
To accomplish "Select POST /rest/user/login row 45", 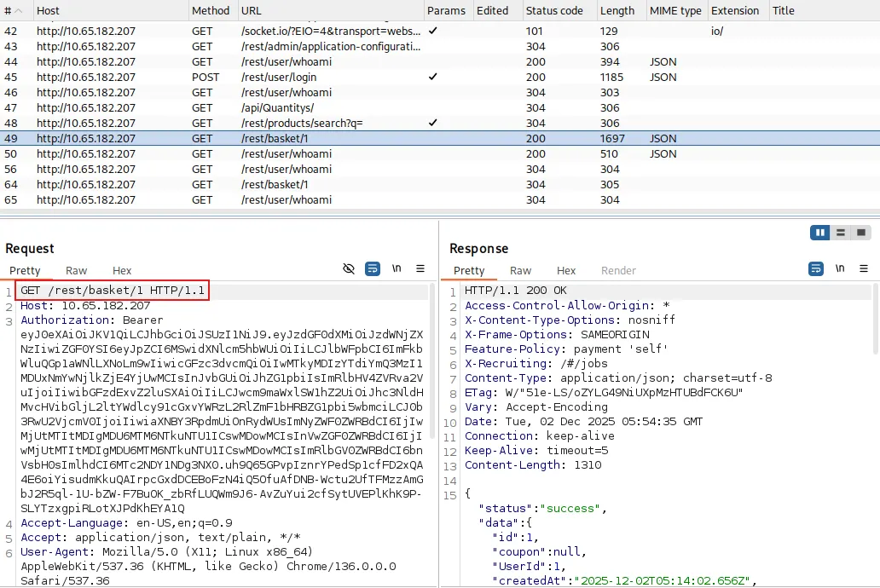I will point(440,77).
